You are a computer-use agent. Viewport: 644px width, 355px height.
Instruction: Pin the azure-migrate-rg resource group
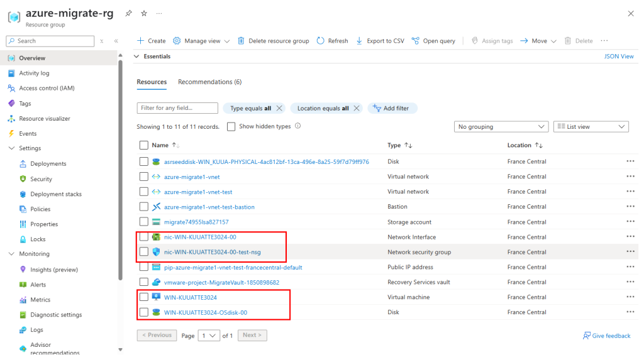pos(128,14)
